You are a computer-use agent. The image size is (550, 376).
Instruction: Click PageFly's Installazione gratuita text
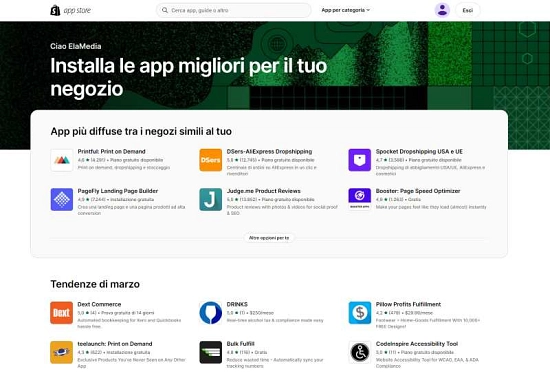(132, 200)
